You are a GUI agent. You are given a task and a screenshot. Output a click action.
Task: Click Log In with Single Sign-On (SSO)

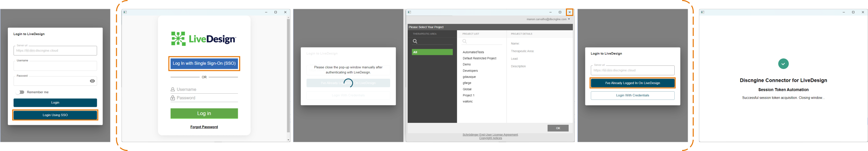coord(204,63)
